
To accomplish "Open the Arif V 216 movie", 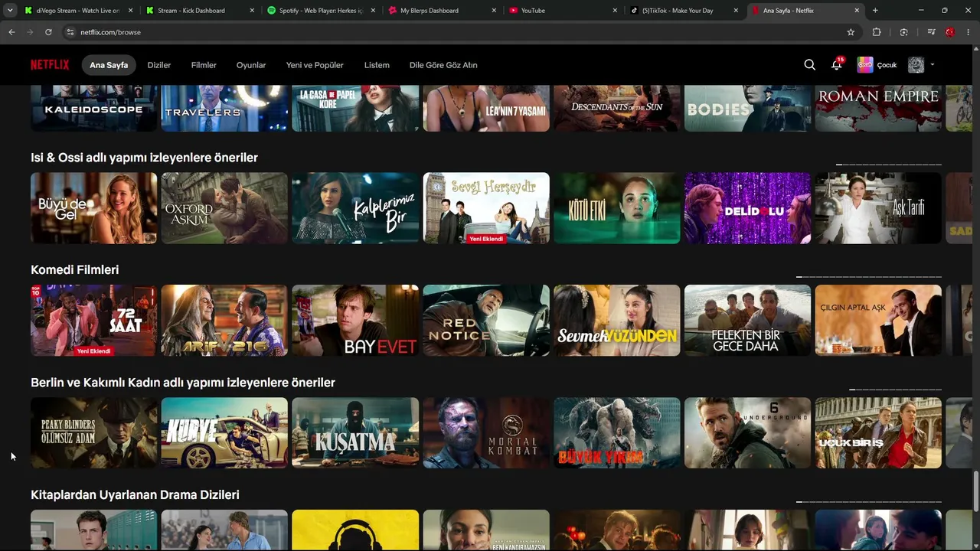I will 224,321.
